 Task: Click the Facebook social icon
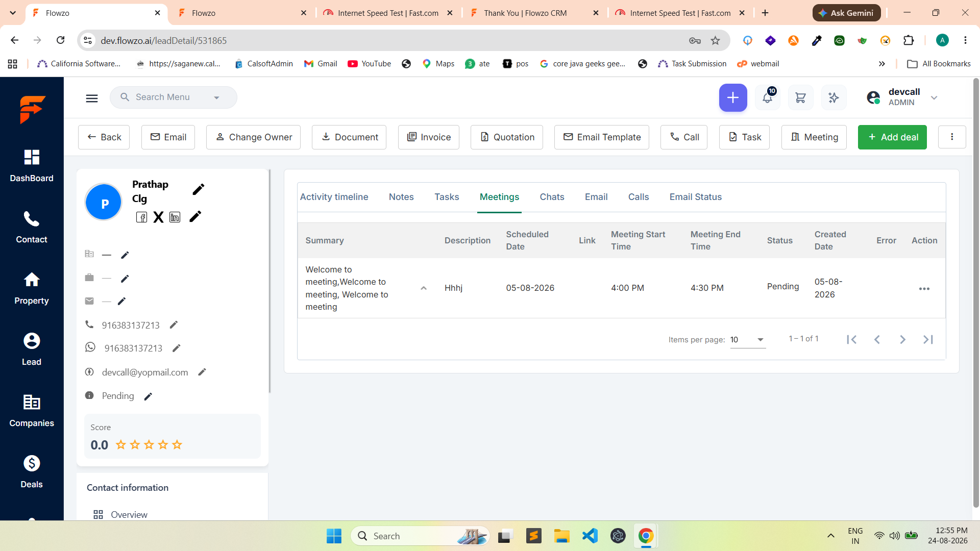[142, 217]
